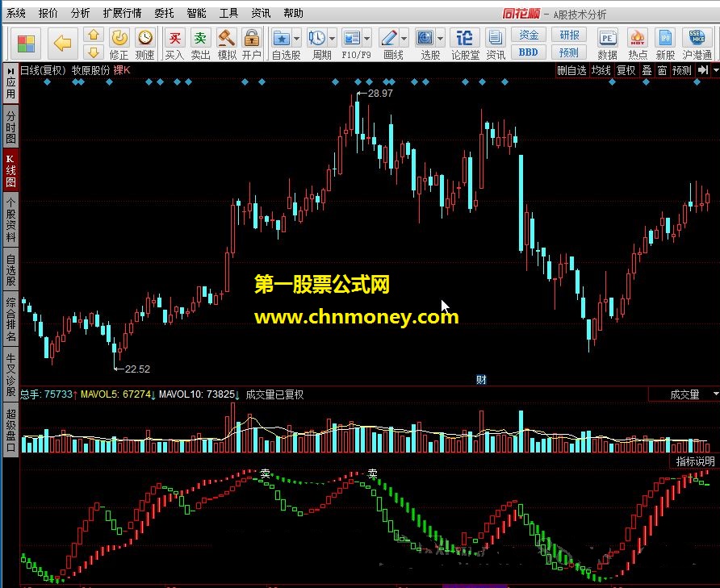Expand the 画线 dropdown arrow
720x588 pixels.
pos(404,39)
